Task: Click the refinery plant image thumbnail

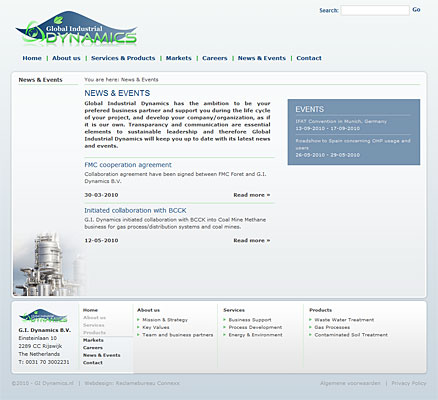Action: [x=49, y=264]
